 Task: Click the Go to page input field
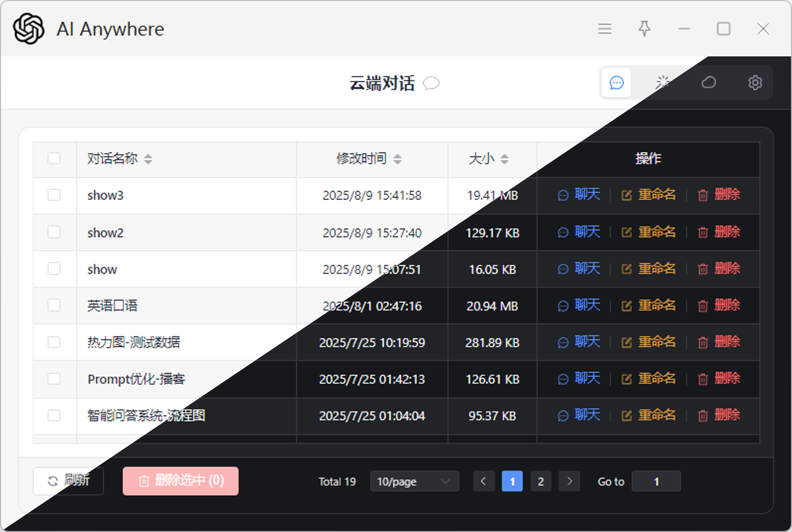coord(656,481)
